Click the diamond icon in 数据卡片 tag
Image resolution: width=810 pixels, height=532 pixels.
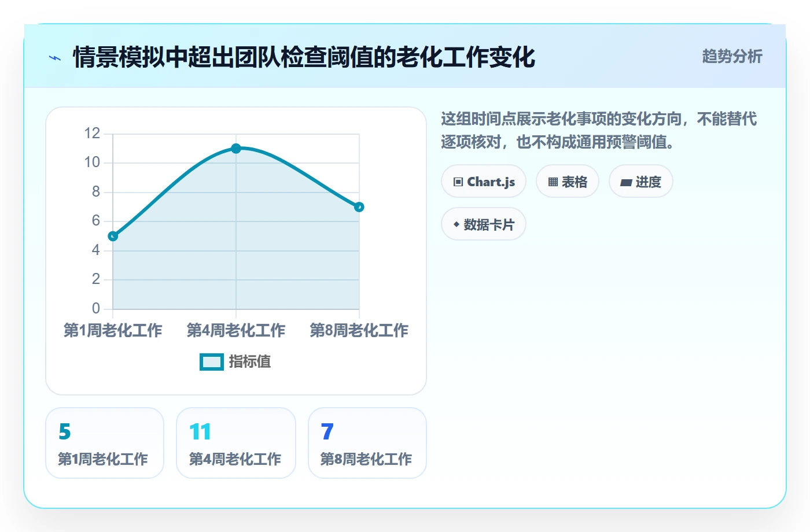(x=456, y=224)
